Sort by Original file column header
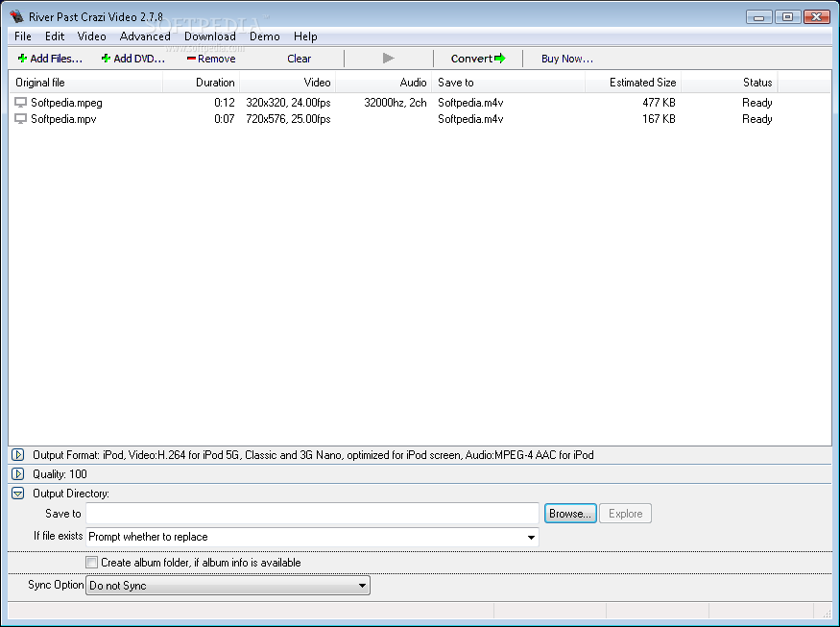 pyautogui.click(x=85, y=83)
